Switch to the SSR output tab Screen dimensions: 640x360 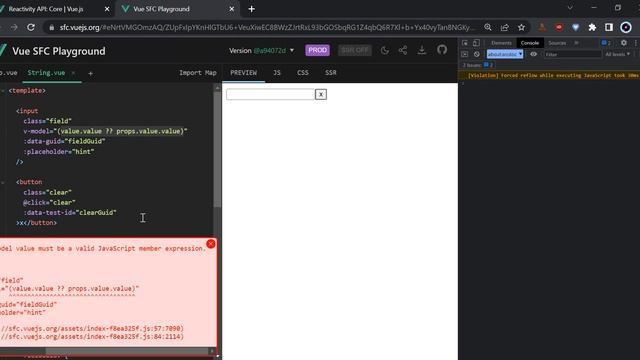331,73
